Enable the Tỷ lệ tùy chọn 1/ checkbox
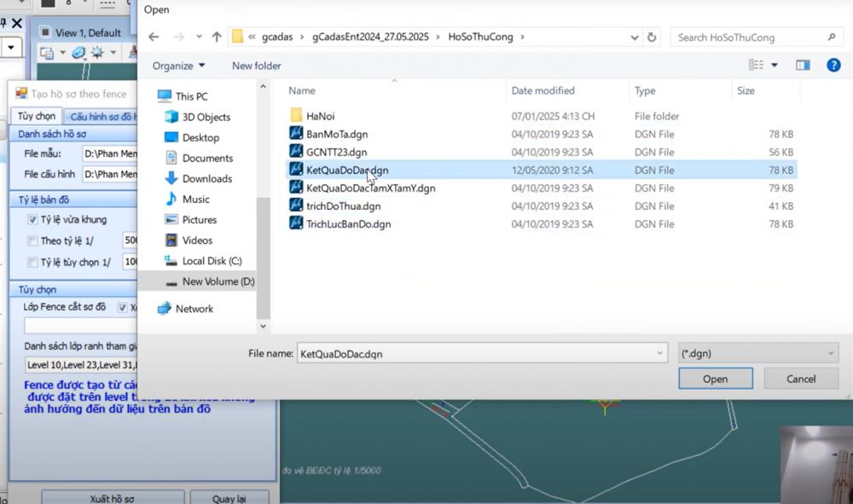 [32, 263]
